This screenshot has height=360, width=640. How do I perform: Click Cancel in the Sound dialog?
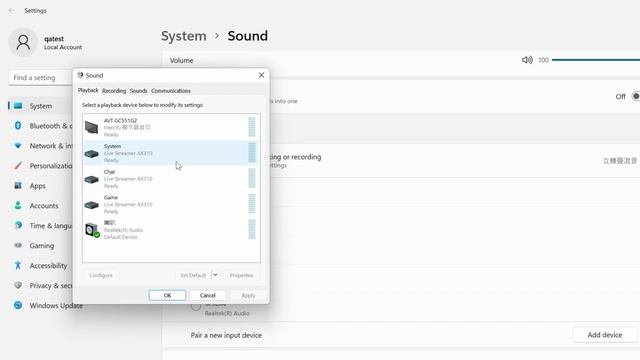pos(208,295)
